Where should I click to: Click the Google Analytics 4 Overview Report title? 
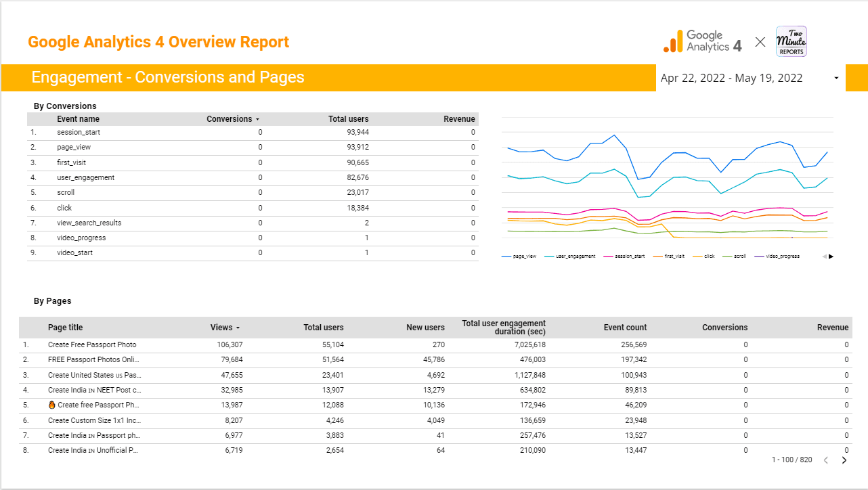pyautogui.click(x=158, y=42)
